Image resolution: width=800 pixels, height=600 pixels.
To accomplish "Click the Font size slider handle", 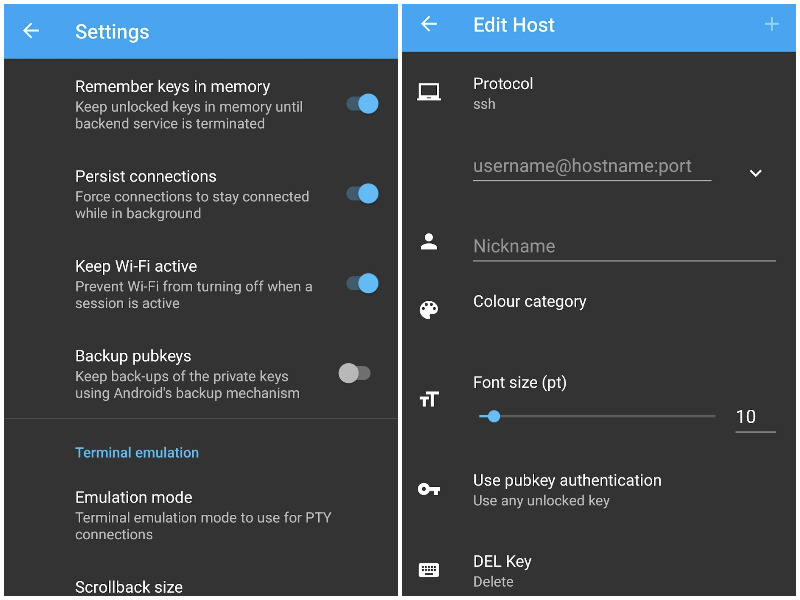I will tap(493, 416).
